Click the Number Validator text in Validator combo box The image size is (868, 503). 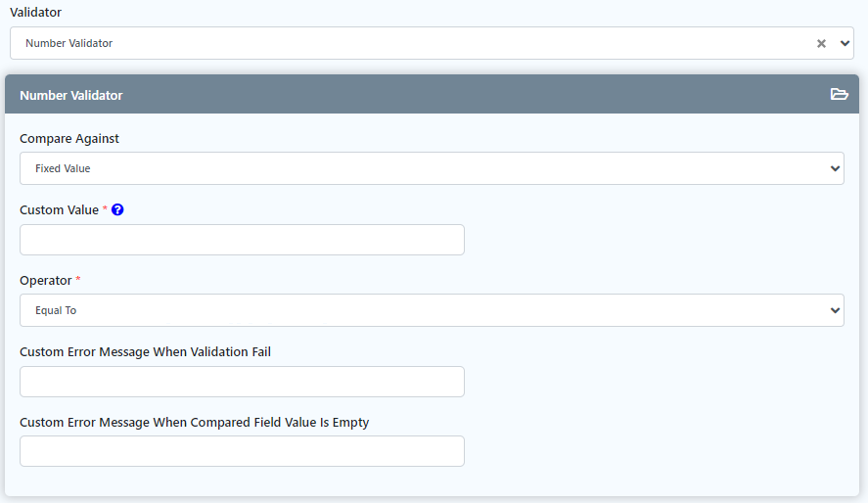coord(69,43)
